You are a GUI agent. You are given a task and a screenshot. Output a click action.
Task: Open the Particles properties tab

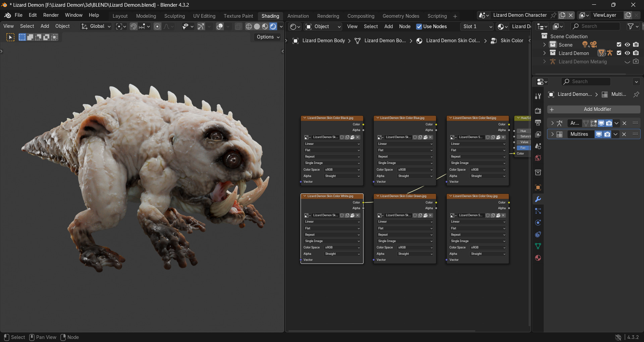(x=538, y=211)
